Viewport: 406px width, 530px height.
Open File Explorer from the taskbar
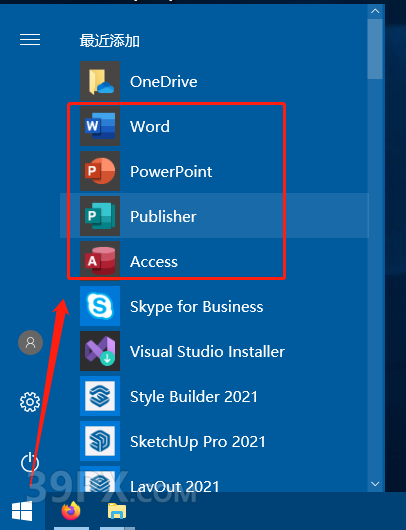(x=117, y=511)
